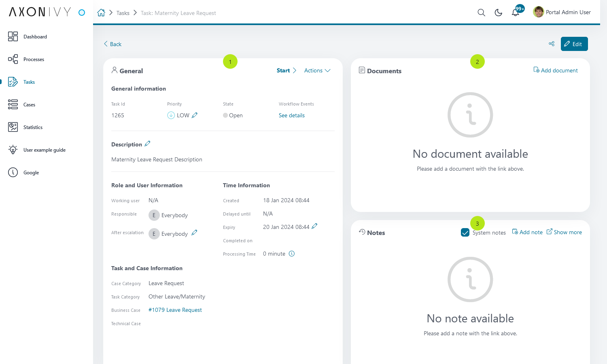This screenshot has width=607, height=364.
Task: Click Add document link
Action: tap(556, 70)
